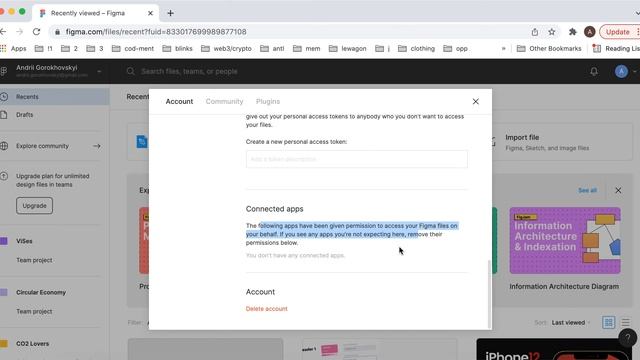The width and height of the screenshot is (640, 360).
Task: Open the blinks bookmark folder
Action: [177, 49]
